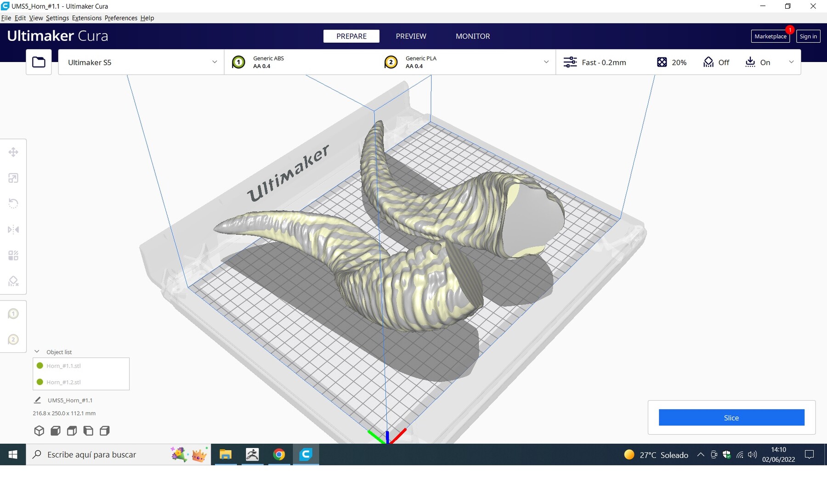Select the Move tool
Viewport: 827px width, 504px height.
tap(13, 152)
